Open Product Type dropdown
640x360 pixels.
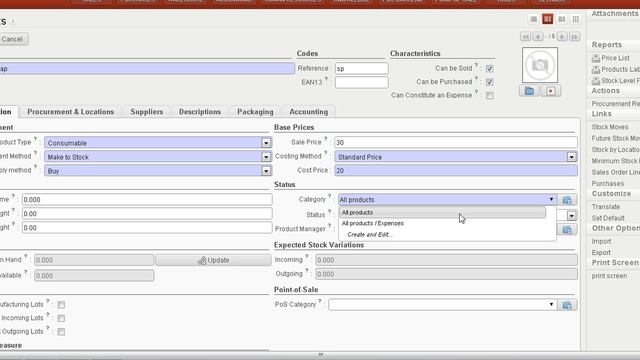click(x=266, y=143)
